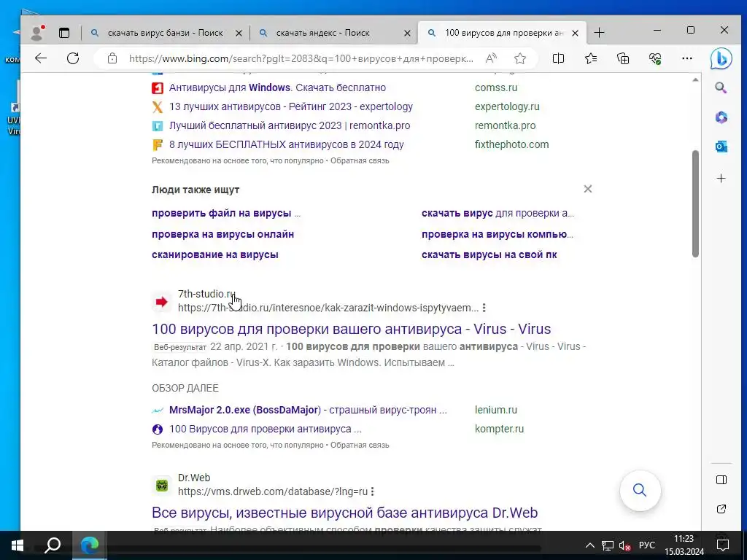
Task: Refresh the page
Action: click(x=73, y=58)
